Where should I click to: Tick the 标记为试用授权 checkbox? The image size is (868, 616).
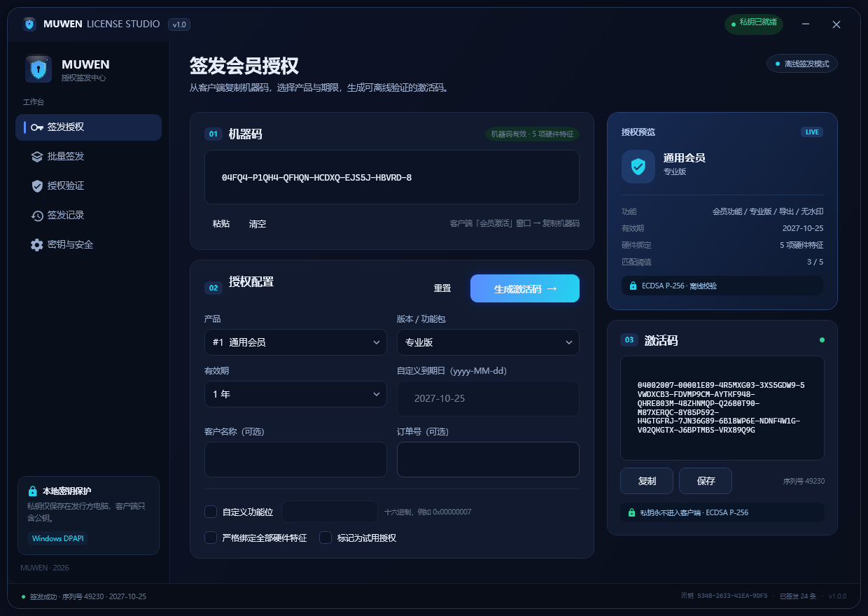click(x=325, y=538)
